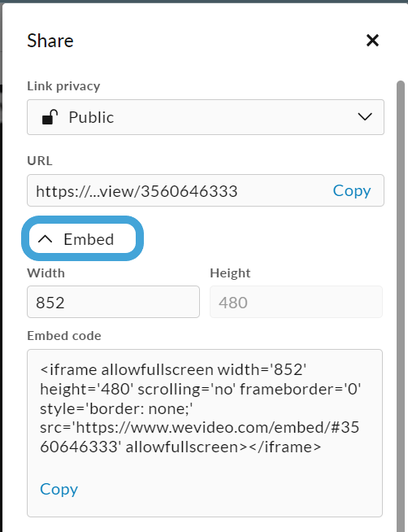The image size is (408, 532).
Task: Select the Public privacy option text
Action: coord(91,117)
